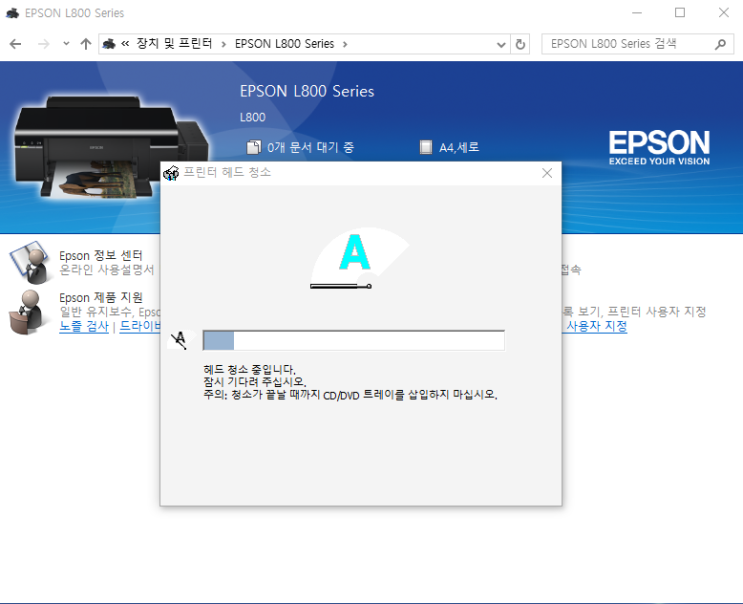Select 장치 및 프린터 breadcrumb
The image size is (743, 604).
pyautogui.click(x=174, y=44)
